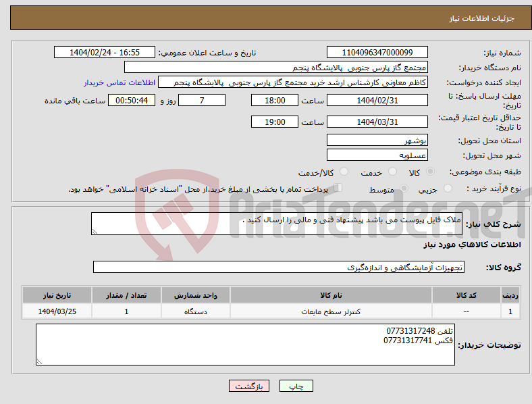Click the شرح کلی نیاز text area
This screenshot has width=532, height=404.
pyautogui.click(x=277, y=224)
